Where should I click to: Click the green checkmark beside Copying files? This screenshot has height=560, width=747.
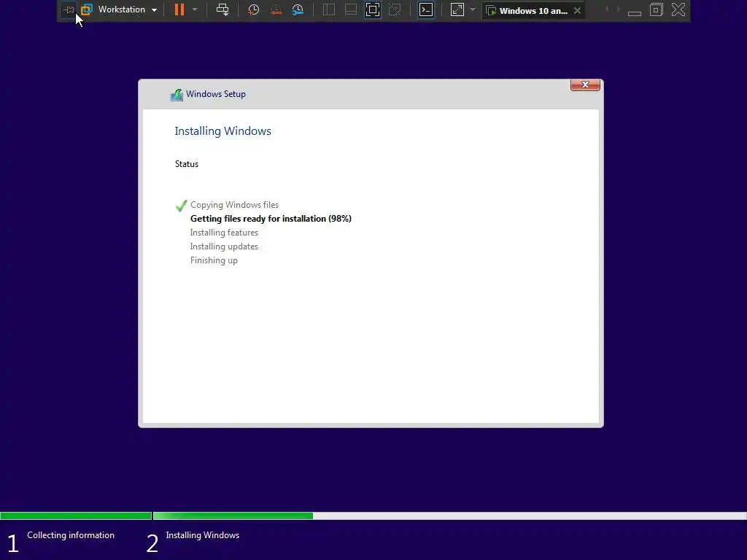(x=181, y=205)
